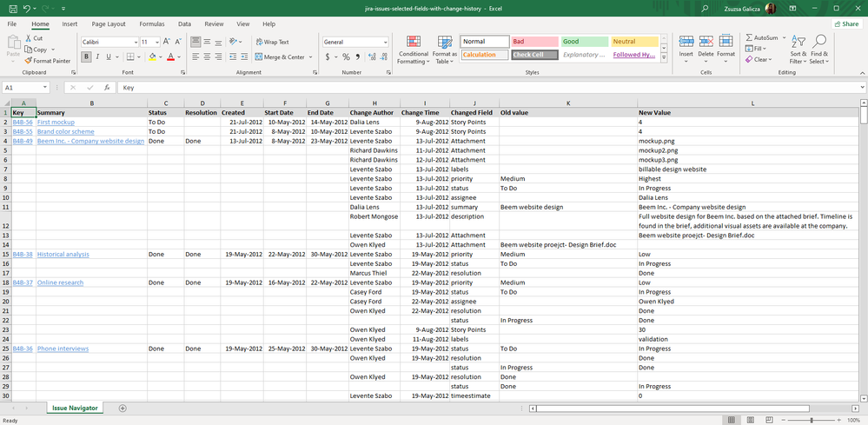Screen dimensions: 868x425
Task: Switch to the Review tab
Action: (215, 24)
